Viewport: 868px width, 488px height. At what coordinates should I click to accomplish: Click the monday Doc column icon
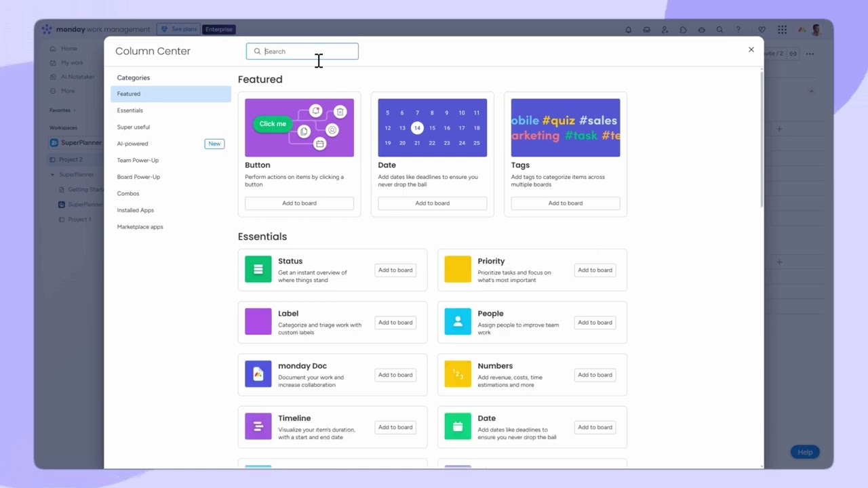click(x=258, y=374)
